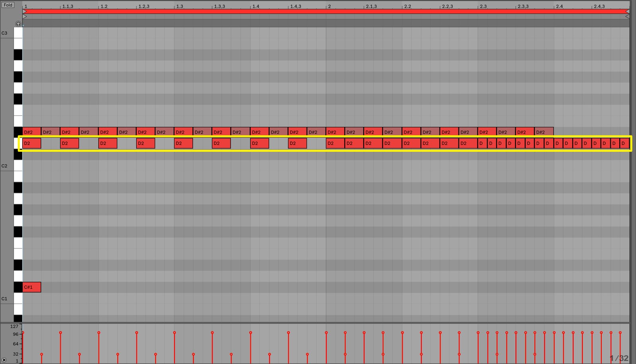The height and width of the screenshot is (364, 636).
Task: Select the D2 note at position 1.1.3
Action: click(x=70, y=143)
